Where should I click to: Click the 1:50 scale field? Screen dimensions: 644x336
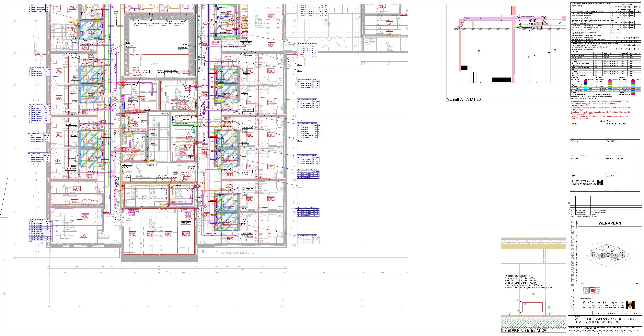636,314
